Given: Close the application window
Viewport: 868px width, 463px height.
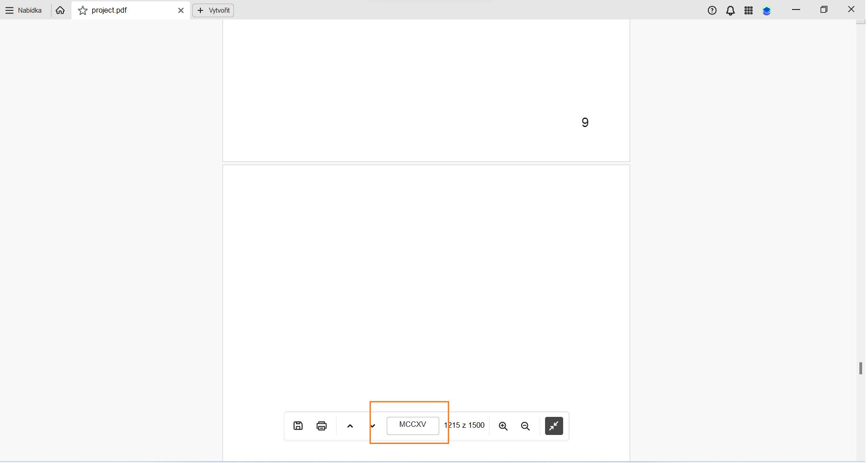Looking at the screenshot, I should point(851,9).
